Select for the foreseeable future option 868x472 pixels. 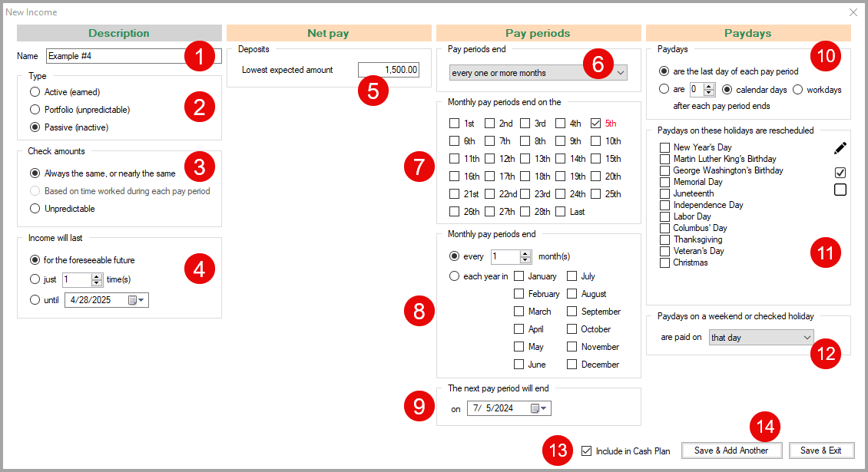coord(35,260)
